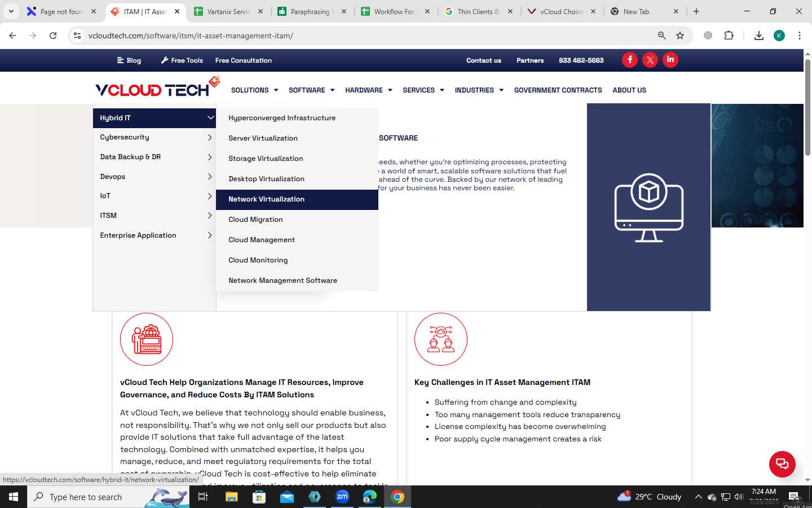Open the Windows Start menu

point(14,497)
